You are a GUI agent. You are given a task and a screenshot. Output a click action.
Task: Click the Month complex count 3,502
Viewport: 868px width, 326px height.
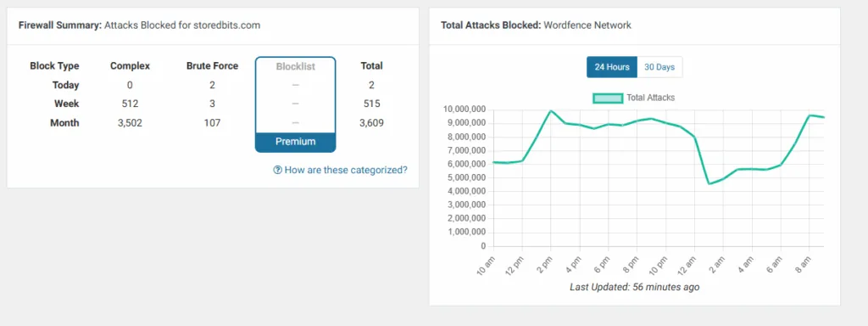point(130,123)
